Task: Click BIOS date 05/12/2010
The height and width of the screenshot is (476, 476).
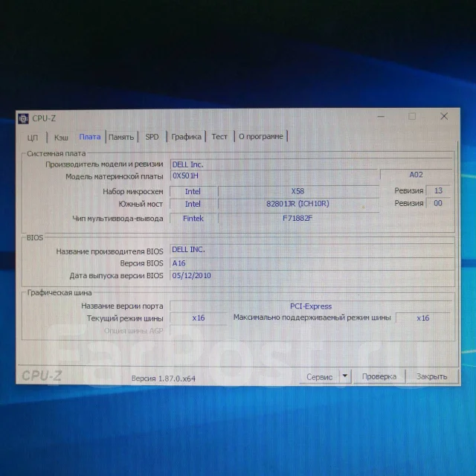Action: (x=312, y=276)
